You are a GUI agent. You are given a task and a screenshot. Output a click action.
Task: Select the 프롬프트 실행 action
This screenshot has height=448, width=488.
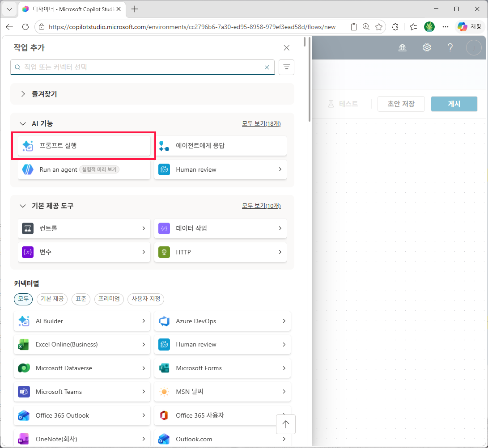84,146
